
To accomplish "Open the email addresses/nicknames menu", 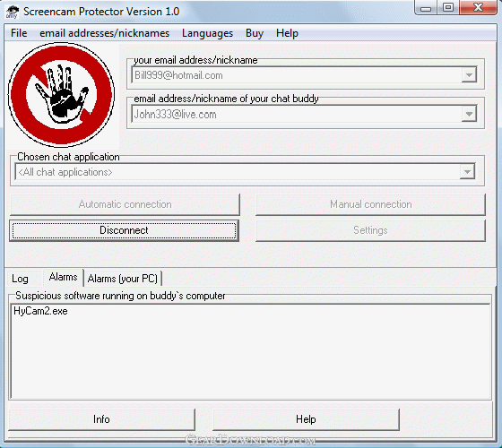I will [104, 33].
